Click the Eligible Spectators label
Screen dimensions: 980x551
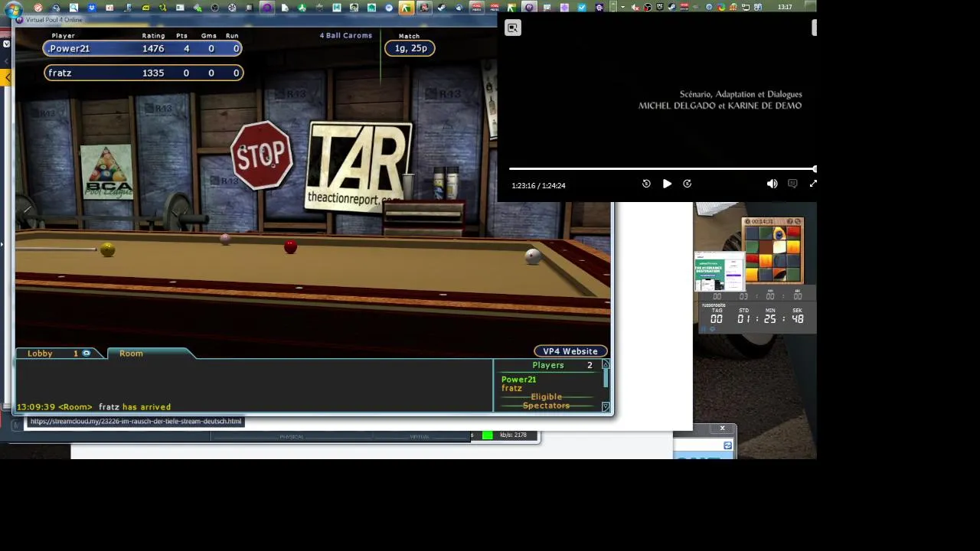point(546,401)
